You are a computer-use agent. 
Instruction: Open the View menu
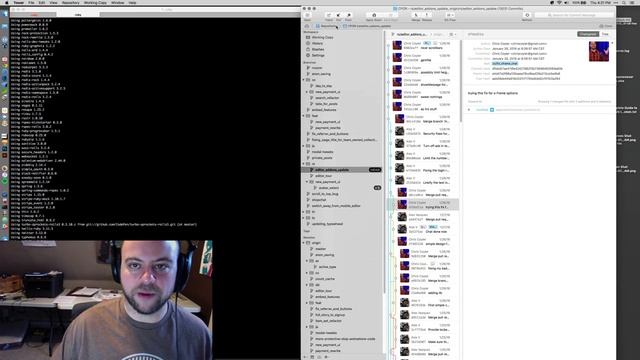coord(53,2)
